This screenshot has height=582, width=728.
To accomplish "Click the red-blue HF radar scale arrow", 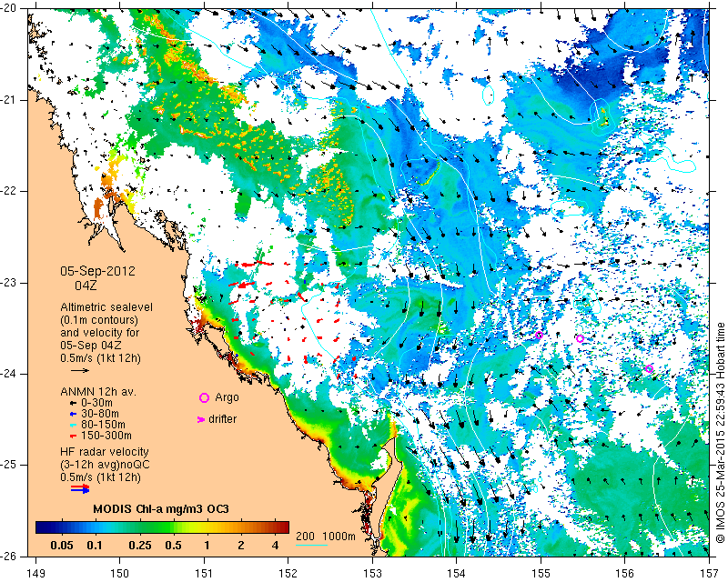I will coord(80,488).
